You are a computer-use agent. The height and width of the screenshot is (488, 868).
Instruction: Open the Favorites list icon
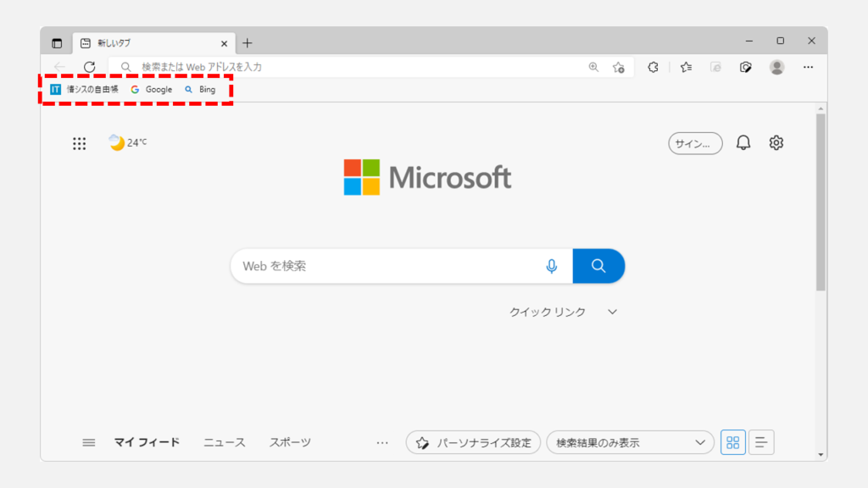(x=687, y=67)
